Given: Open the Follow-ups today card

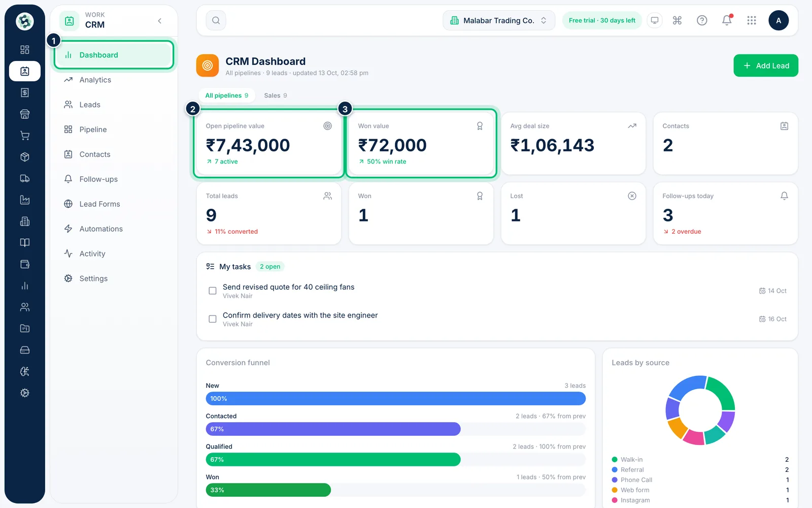Looking at the screenshot, I should 726,213.
